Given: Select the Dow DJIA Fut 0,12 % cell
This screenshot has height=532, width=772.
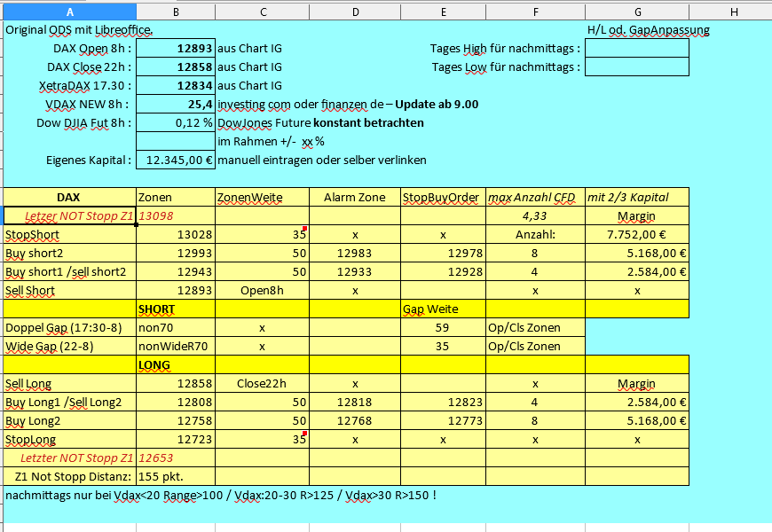Looking at the screenshot, I should coord(176,122).
